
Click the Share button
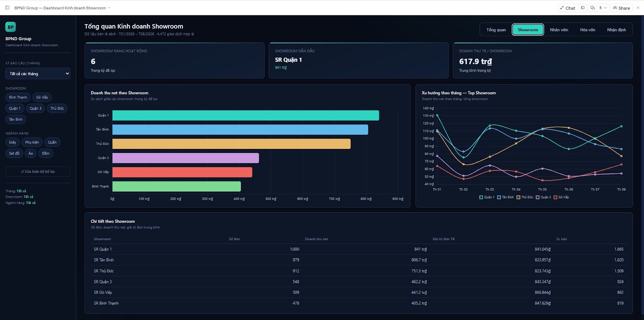point(621,8)
